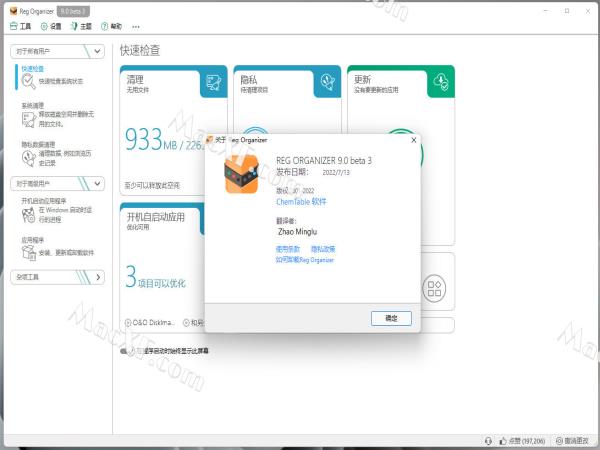The width and height of the screenshot is (600, 450).
Task: Click translator name Zhao Minglu
Action: click(x=297, y=232)
